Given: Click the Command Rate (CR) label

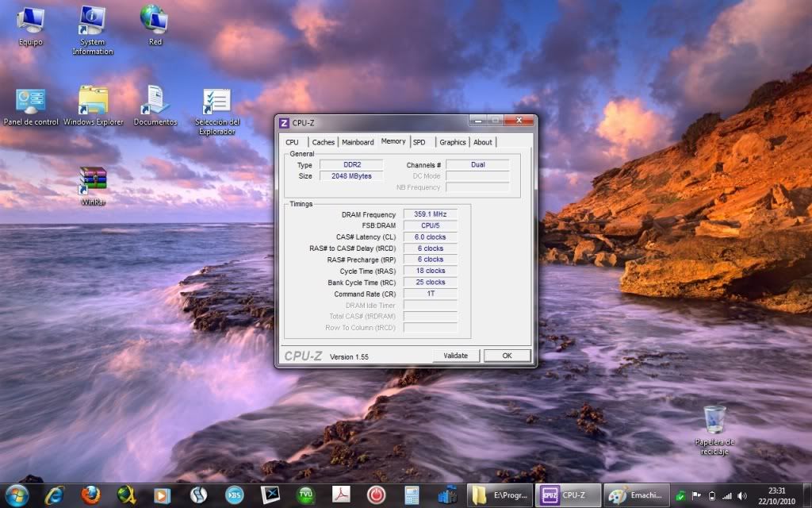Looking at the screenshot, I should [365, 294].
